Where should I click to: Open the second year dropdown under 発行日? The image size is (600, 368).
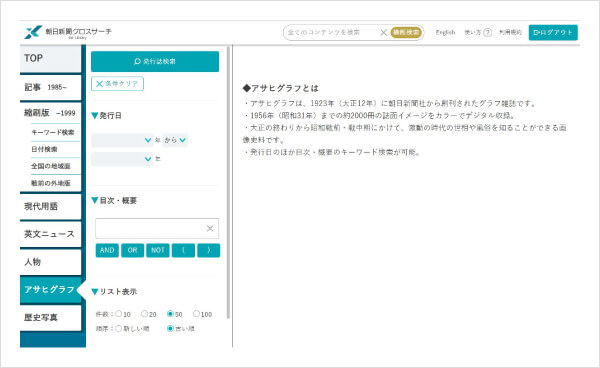pos(122,159)
